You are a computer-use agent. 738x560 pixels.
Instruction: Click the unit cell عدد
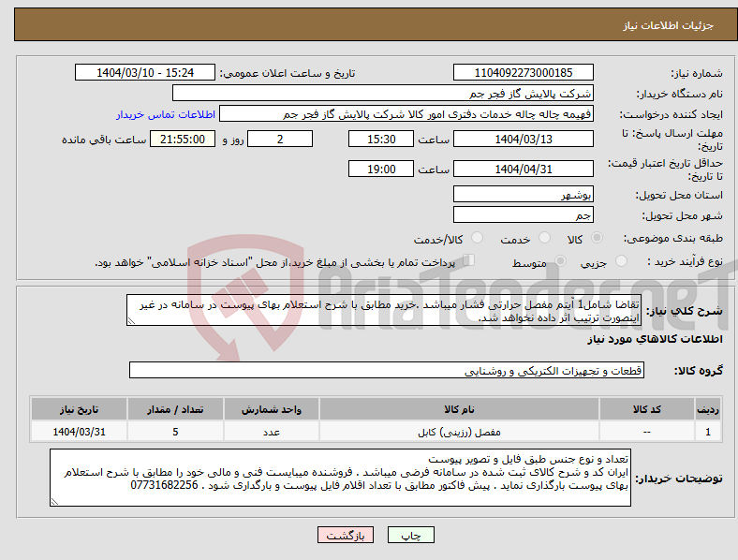point(271,432)
